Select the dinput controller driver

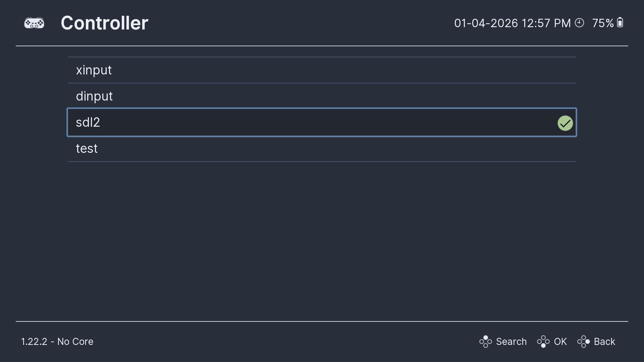[94, 96]
